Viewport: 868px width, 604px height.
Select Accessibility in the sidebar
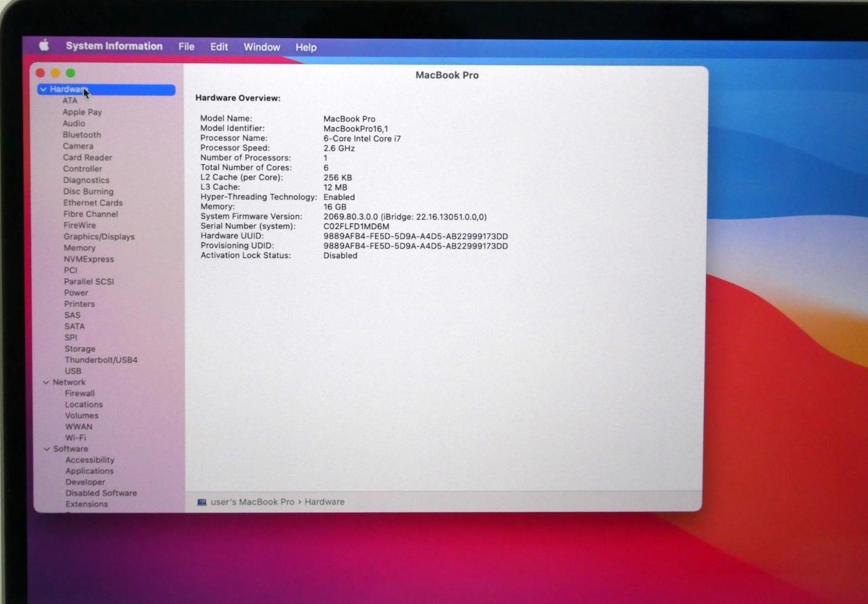(90, 460)
